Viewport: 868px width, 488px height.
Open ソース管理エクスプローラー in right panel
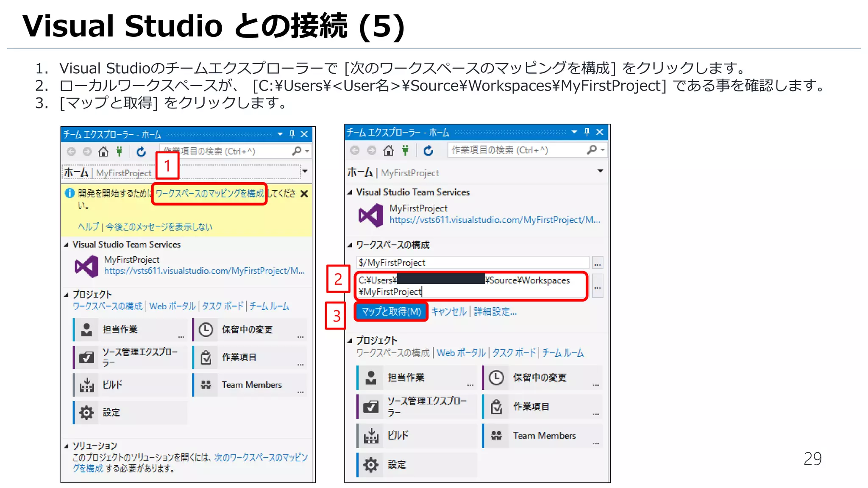(x=417, y=407)
